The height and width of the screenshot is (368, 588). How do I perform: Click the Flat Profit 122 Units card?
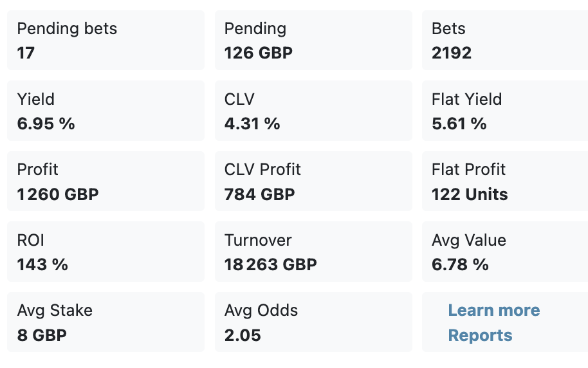click(505, 181)
